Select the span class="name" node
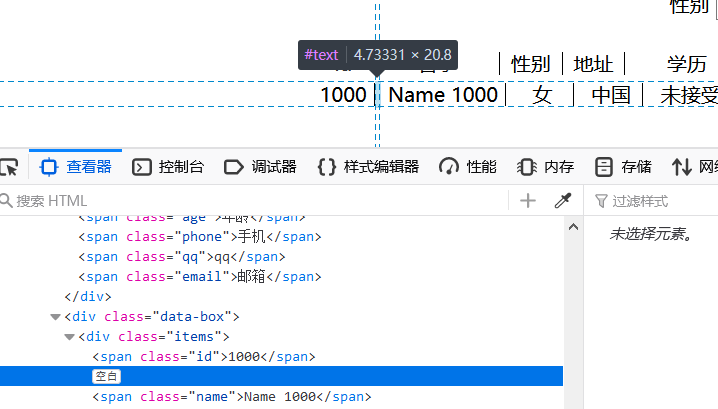718x409 pixels. click(230, 397)
